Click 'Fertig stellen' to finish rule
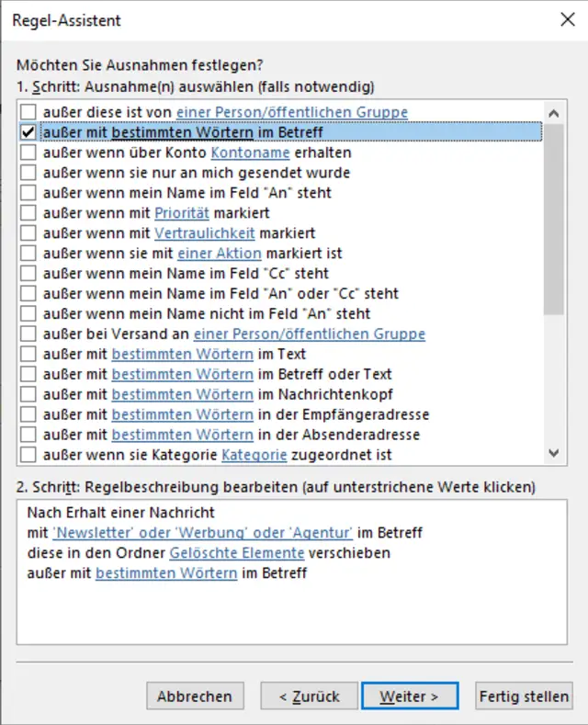 point(524,697)
